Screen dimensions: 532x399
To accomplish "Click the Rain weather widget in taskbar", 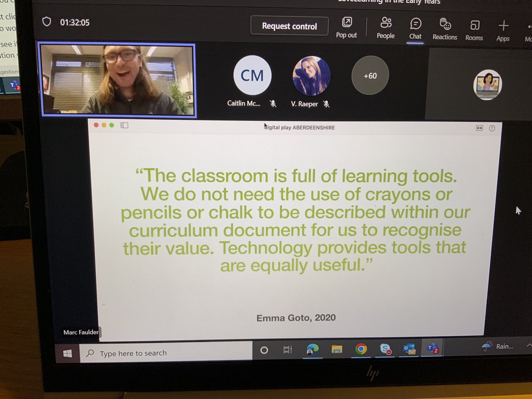I will point(498,346).
